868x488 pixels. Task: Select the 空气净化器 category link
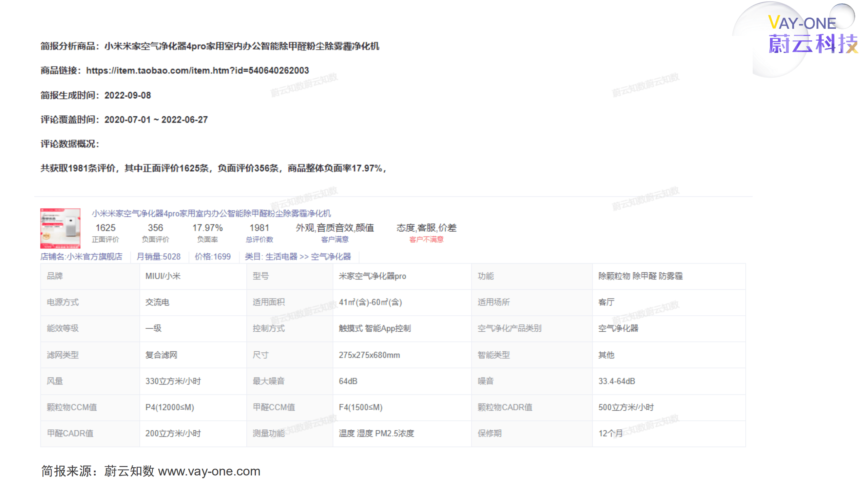tap(331, 257)
